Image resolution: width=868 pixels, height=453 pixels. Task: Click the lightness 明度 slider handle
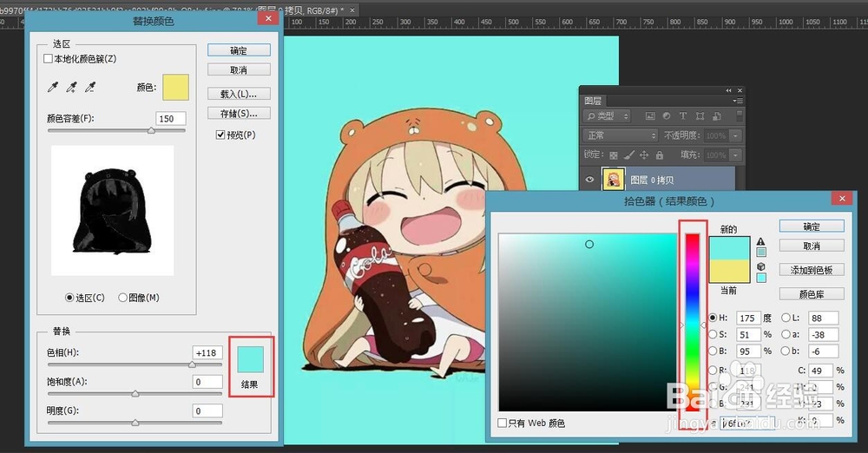pos(135,423)
